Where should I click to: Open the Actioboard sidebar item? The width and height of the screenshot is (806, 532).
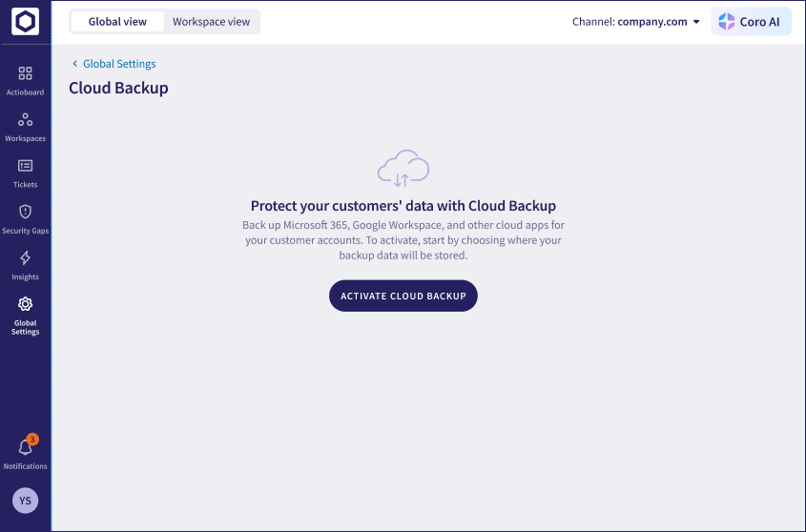coord(25,81)
